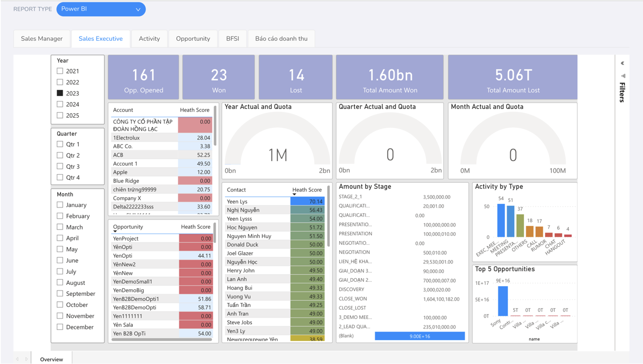Viewport: 643px width, 364px height.
Task: Select the tallest blue bar in Activity by Type
Action: tap(501, 220)
